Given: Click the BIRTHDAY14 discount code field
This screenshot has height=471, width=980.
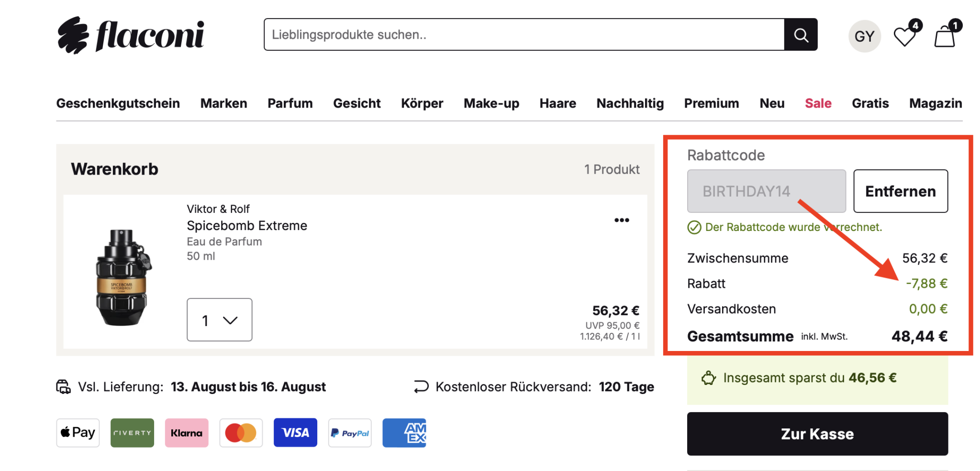Looking at the screenshot, I should click(767, 191).
